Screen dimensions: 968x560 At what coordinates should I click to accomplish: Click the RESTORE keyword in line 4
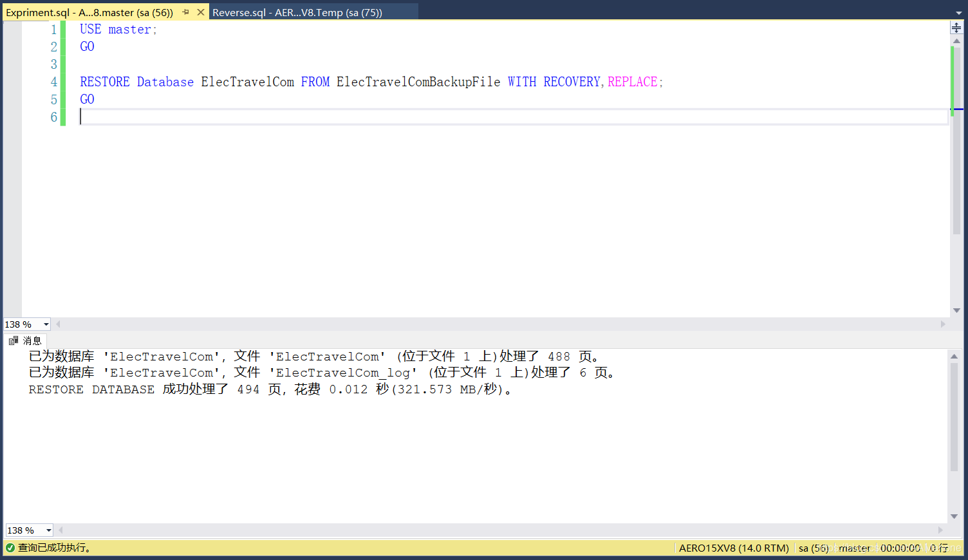[105, 82]
